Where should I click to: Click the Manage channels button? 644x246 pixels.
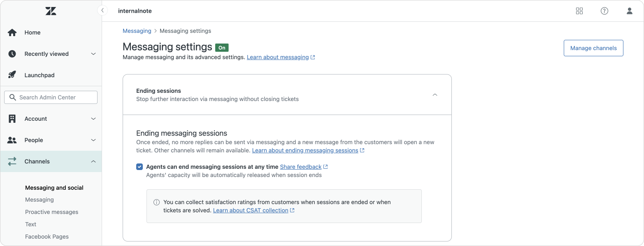[x=593, y=48]
